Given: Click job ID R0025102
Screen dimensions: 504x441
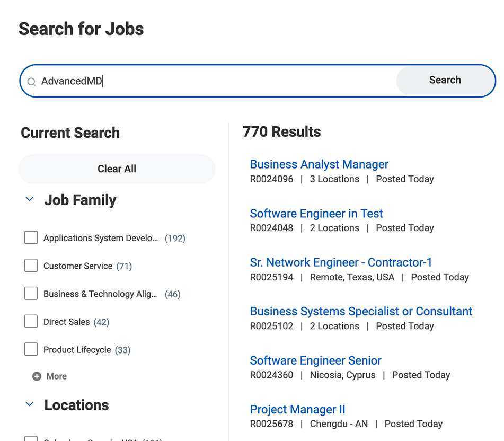Looking at the screenshot, I should point(271,326).
